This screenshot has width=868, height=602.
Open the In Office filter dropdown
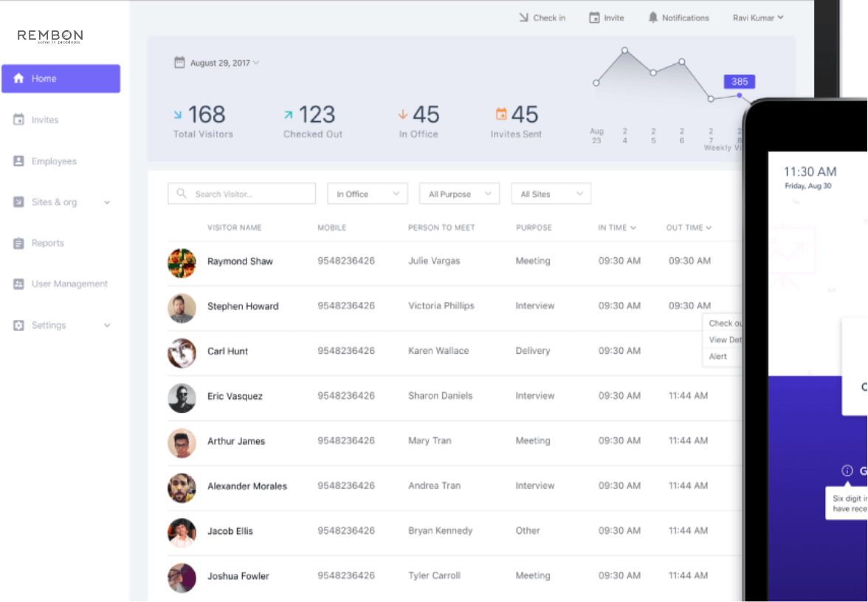click(368, 194)
